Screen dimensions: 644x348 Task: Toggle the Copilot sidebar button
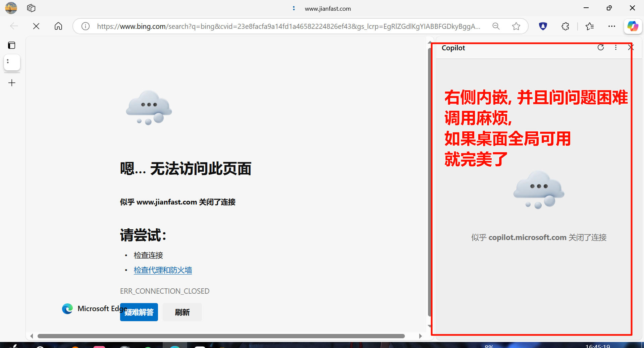(x=633, y=26)
